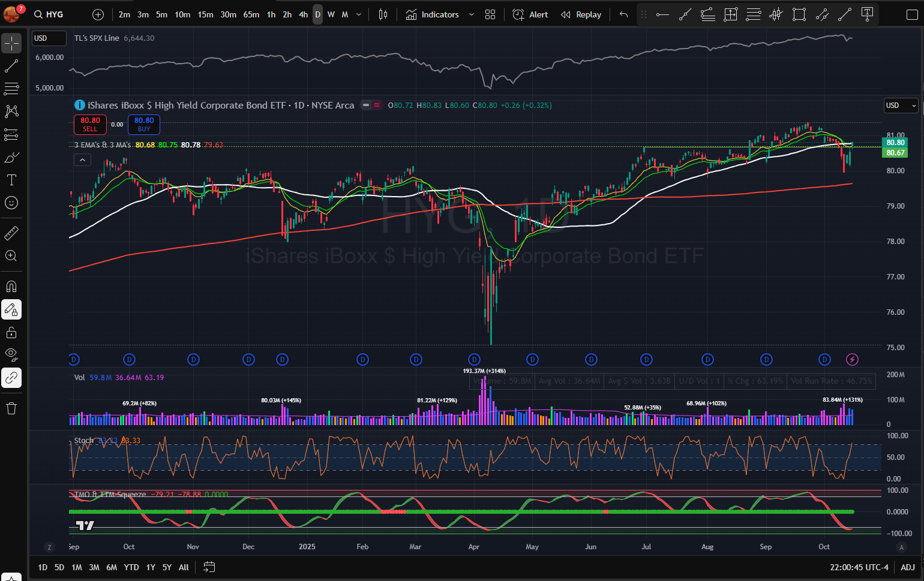Toggle magnet mode
924x581 pixels.
click(x=11, y=287)
